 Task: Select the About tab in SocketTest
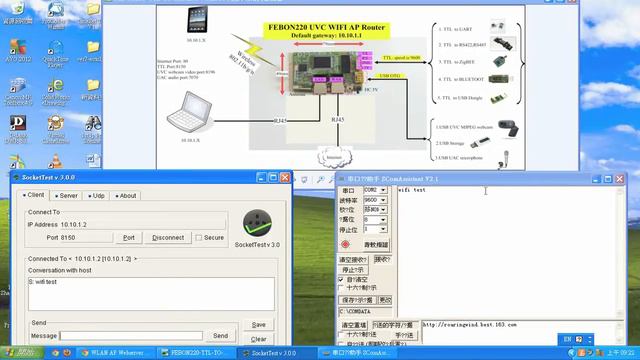pyautogui.click(x=126, y=196)
